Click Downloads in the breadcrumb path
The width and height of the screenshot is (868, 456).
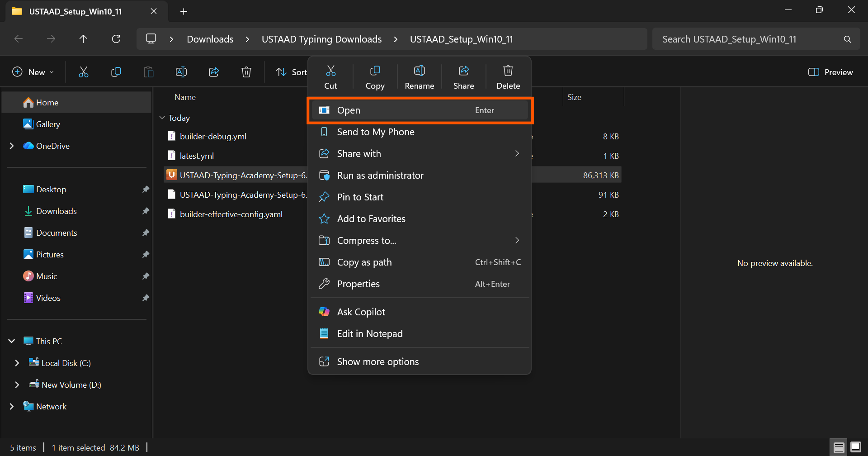tap(210, 39)
